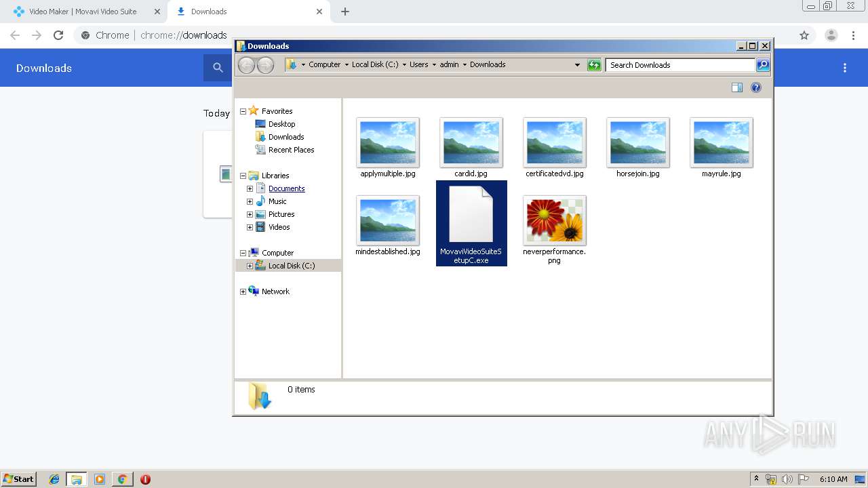The width and height of the screenshot is (868, 488).
Task: Collapse the Computer tree group
Action: pos(243,253)
